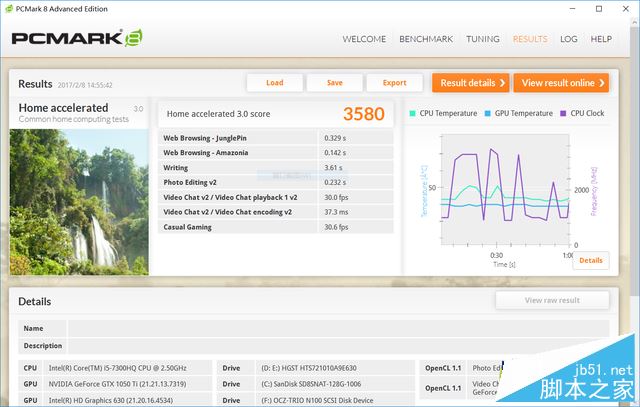Click the Intel HD Graphics 630 entry
This screenshot has width=640, height=407.
(x=111, y=400)
